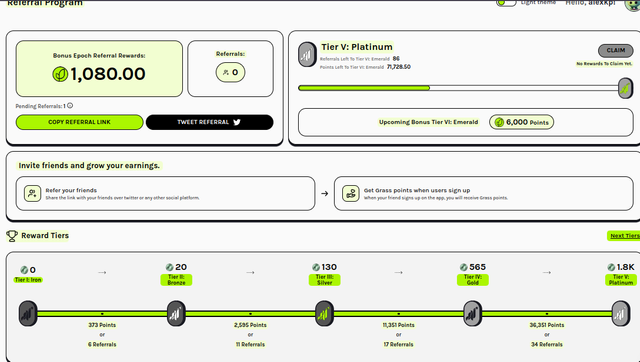Click the referrals person icon next to 0

(226, 72)
